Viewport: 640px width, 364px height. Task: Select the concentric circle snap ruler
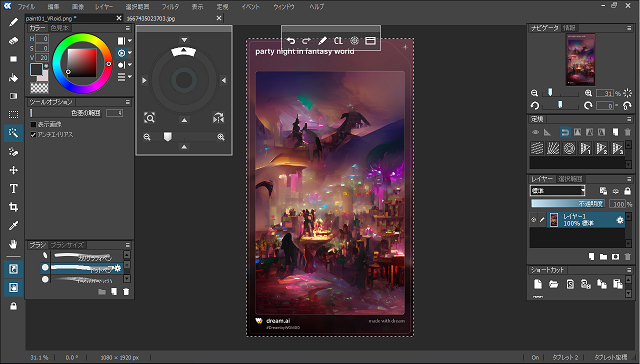[569, 148]
